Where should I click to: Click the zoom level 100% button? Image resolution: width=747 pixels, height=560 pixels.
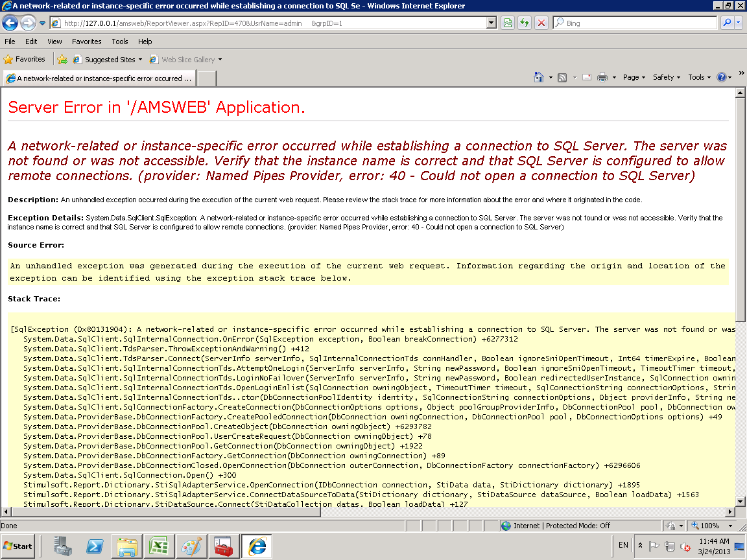point(705,526)
